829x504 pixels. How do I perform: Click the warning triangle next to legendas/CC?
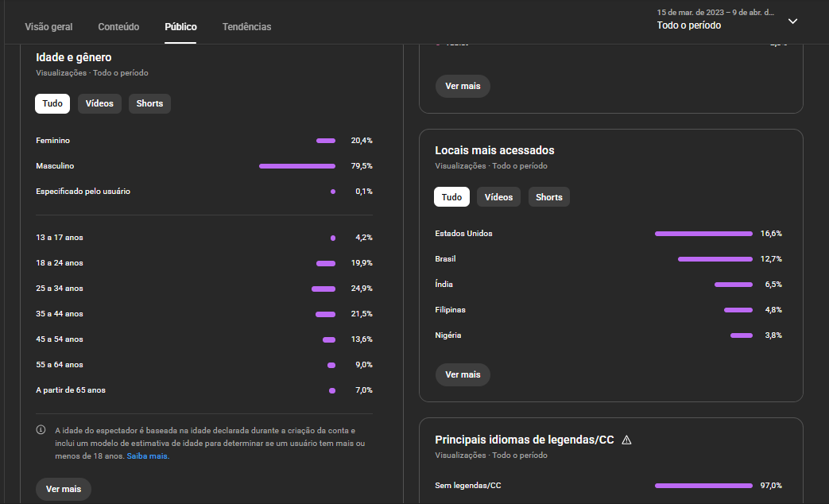pos(626,440)
